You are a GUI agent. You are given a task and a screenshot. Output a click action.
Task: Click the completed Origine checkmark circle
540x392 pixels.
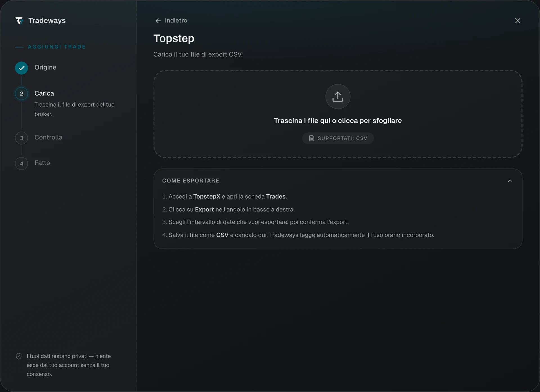point(22,68)
